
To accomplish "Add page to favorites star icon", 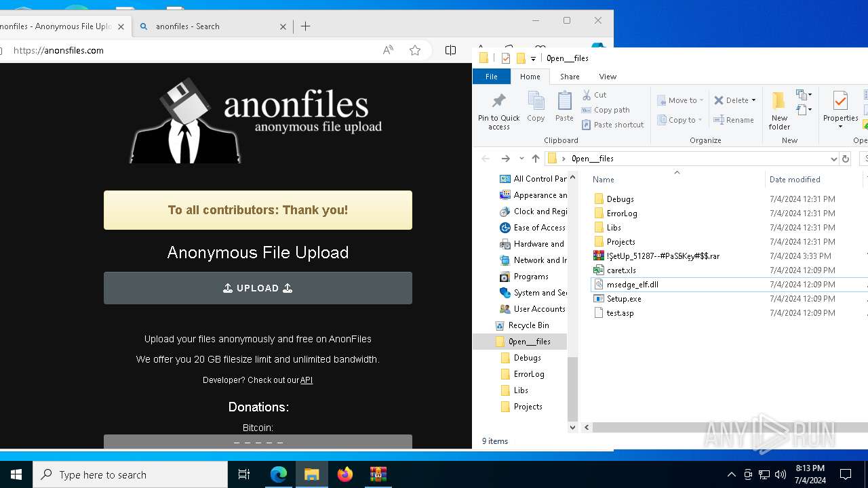I will [x=415, y=50].
